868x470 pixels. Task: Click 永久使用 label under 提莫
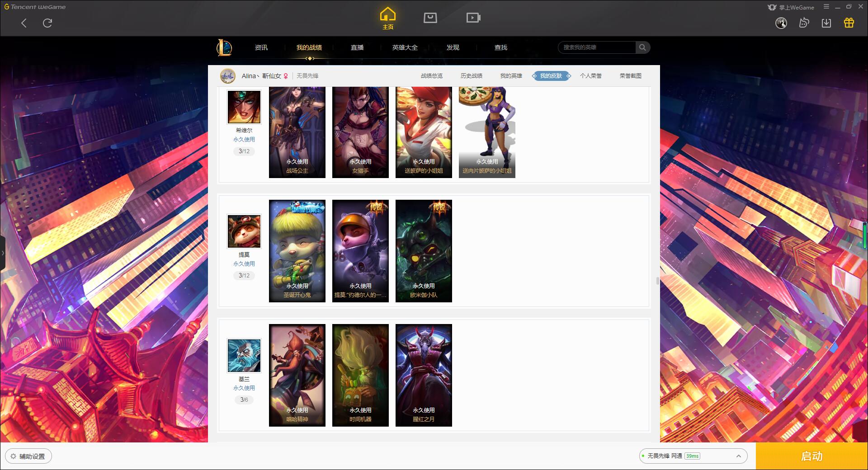point(244,264)
